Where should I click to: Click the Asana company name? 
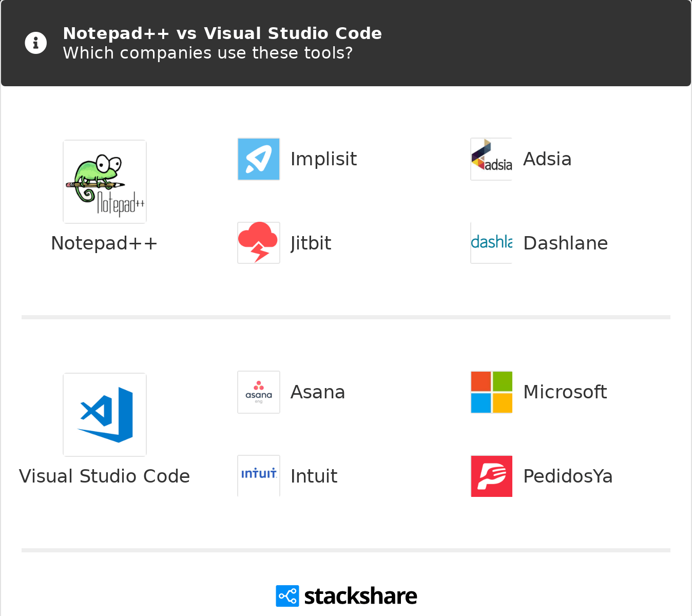point(317,392)
